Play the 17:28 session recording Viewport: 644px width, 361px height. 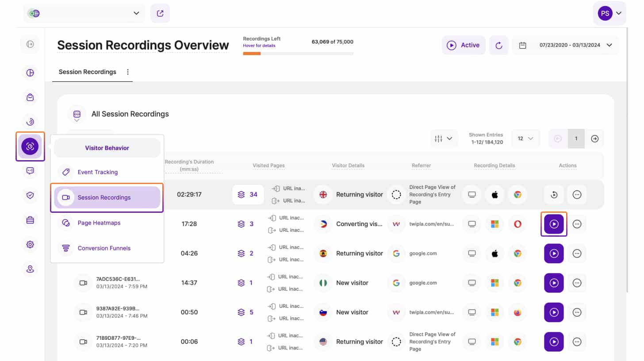(554, 224)
